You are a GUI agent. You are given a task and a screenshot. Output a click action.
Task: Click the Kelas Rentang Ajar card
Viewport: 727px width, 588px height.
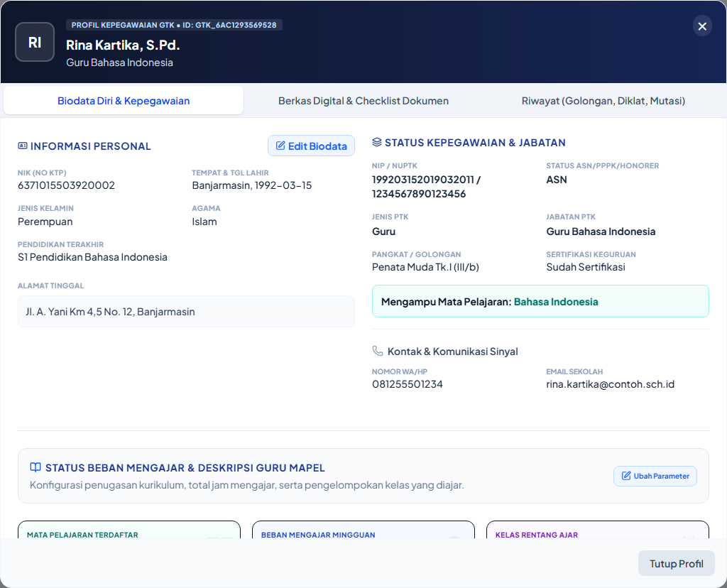point(598,530)
